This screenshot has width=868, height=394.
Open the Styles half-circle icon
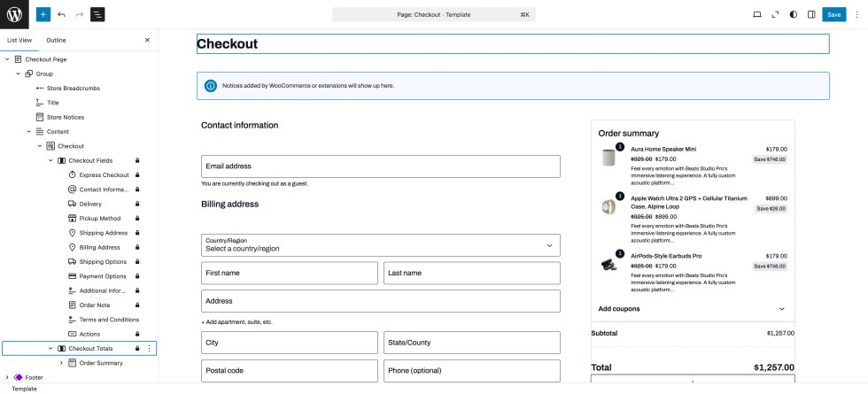coord(794,14)
